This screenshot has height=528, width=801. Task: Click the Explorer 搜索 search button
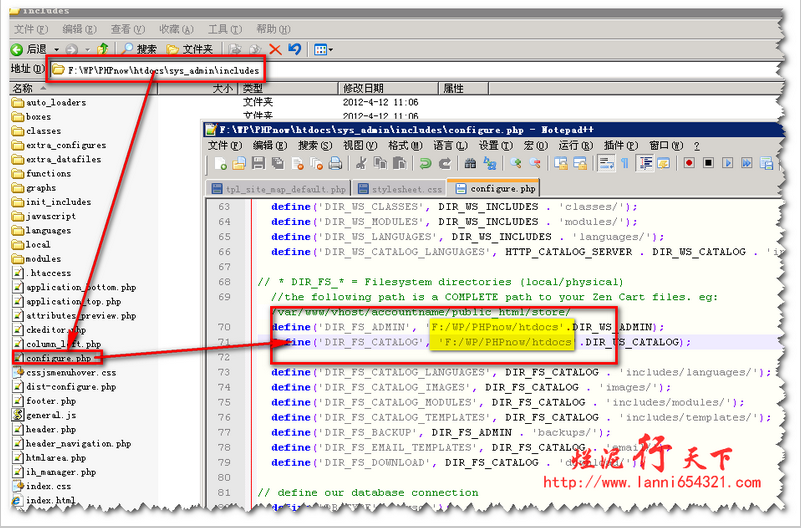[138, 49]
